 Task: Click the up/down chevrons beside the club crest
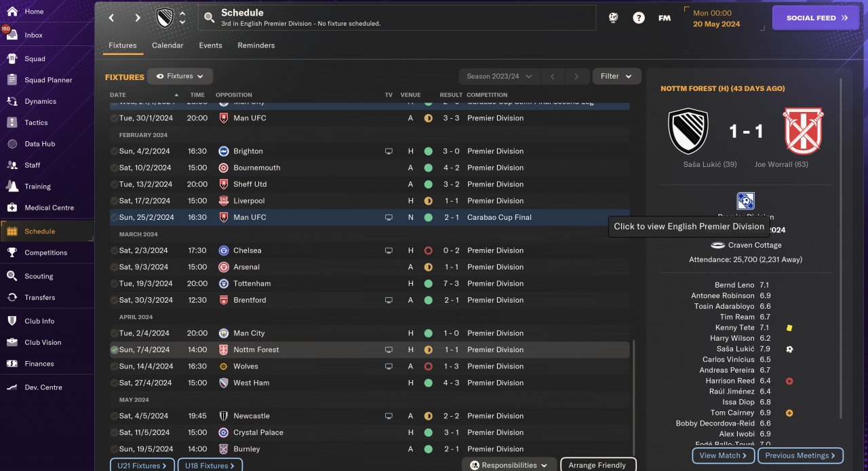[x=182, y=18]
